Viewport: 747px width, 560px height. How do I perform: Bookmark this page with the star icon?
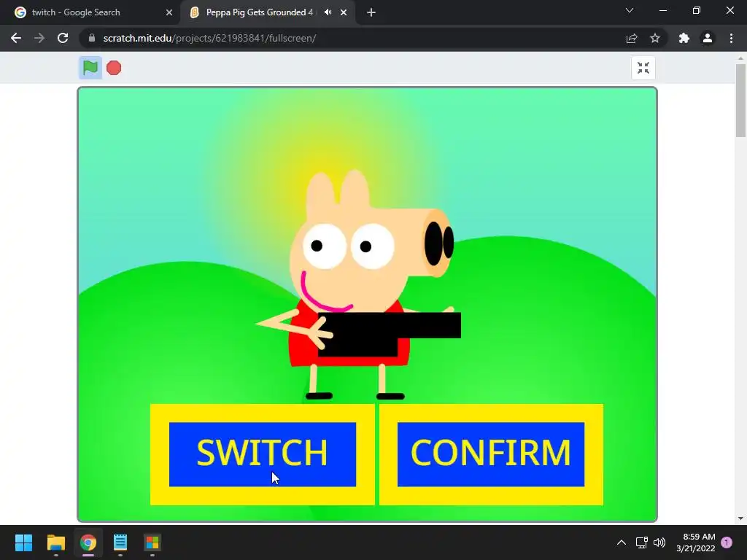(x=655, y=38)
